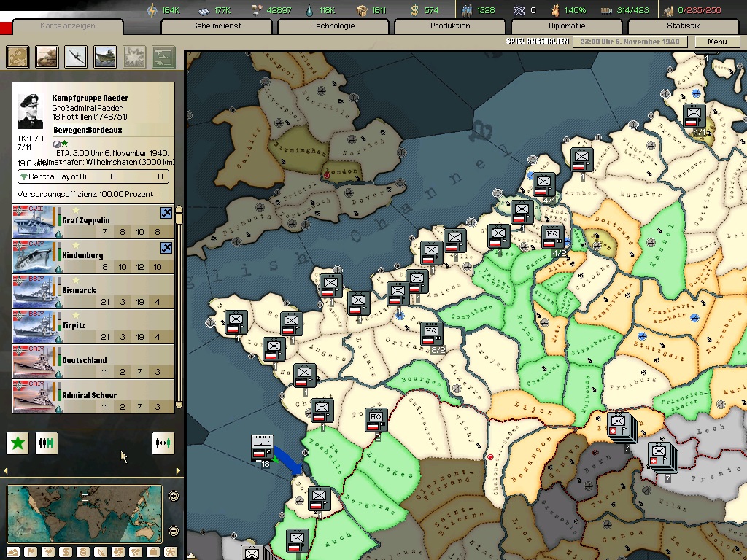
Task: Click the ship list scrollbar track
Action: tap(179, 309)
